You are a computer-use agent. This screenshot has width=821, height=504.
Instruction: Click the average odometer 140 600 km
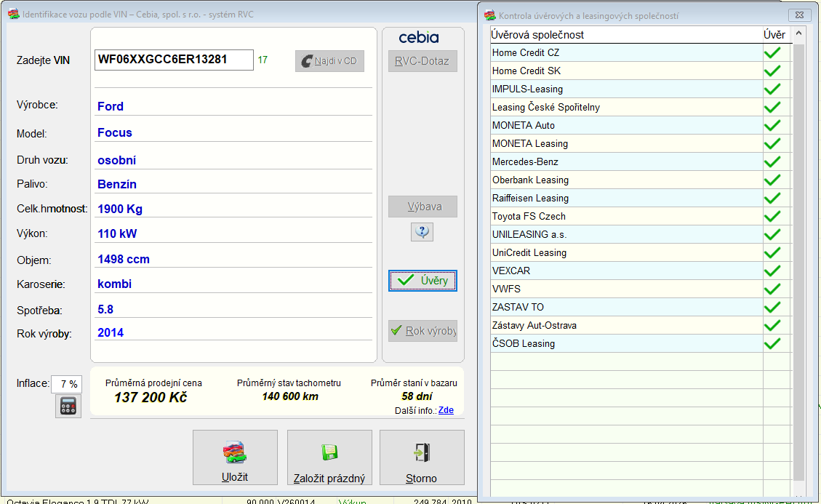[290, 396]
